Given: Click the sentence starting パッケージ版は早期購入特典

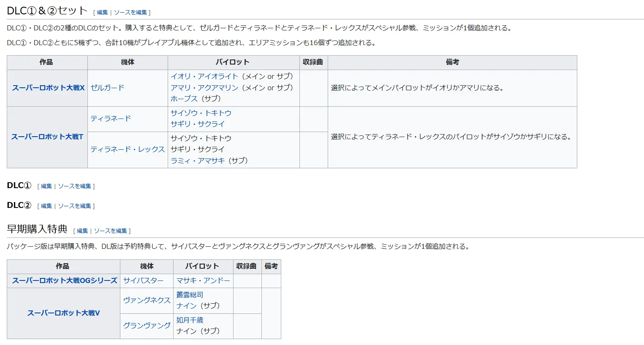Looking at the screenshot, I should click(x=239, y=246).
